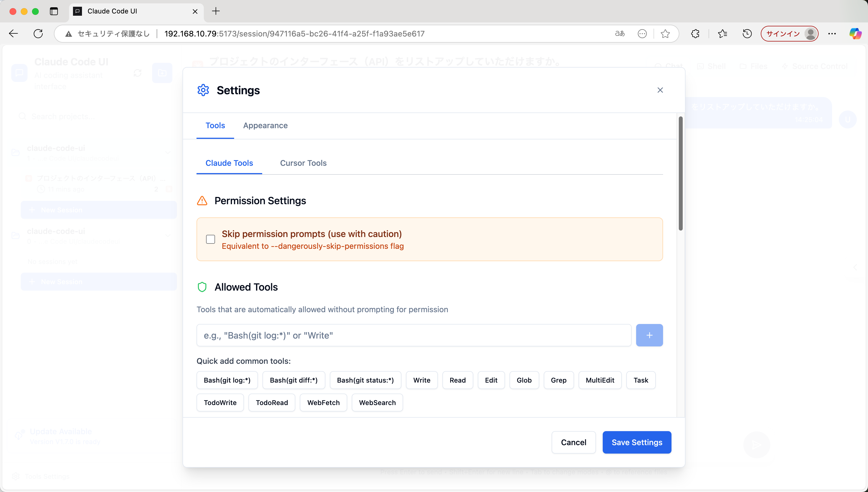The width and height of the screenshot is (868, 492).
Task: Enable Skip permission prompts checkbox
Action: [210, 239]
